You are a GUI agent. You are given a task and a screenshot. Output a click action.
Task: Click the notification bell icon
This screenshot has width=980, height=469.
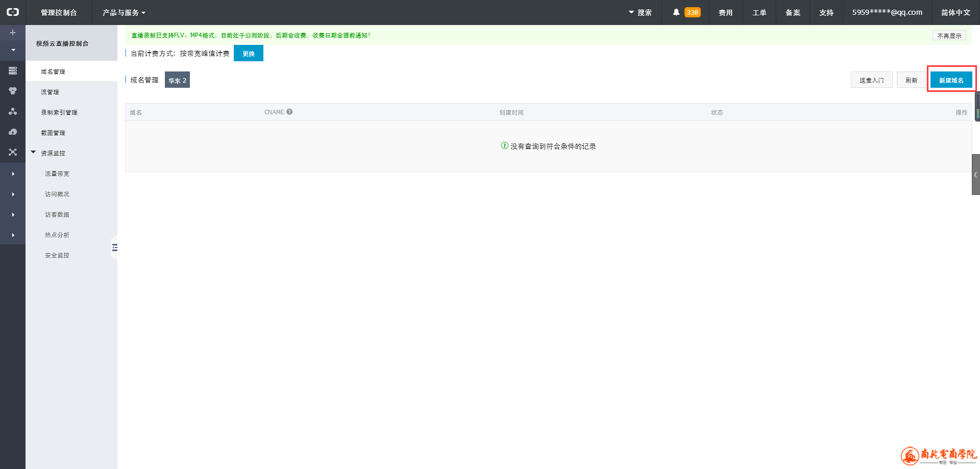point(676,12)
